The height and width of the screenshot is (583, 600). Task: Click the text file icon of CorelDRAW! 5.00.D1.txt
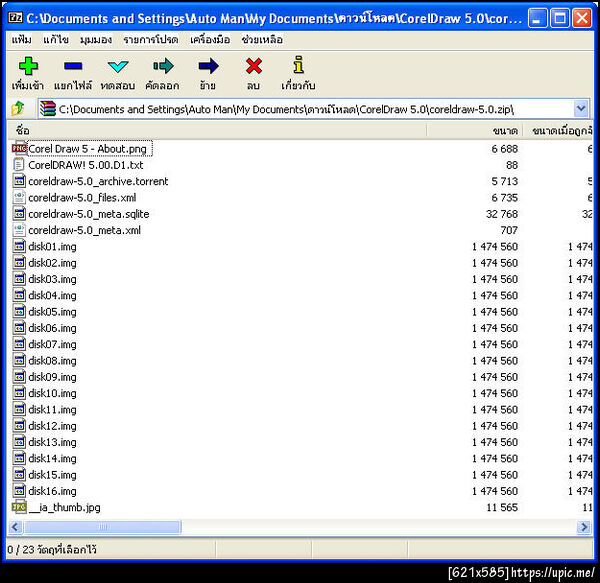(x=19, y=164)
